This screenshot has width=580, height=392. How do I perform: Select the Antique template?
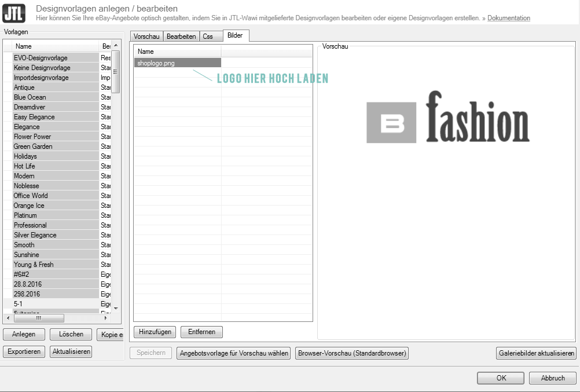click(56, 87)
